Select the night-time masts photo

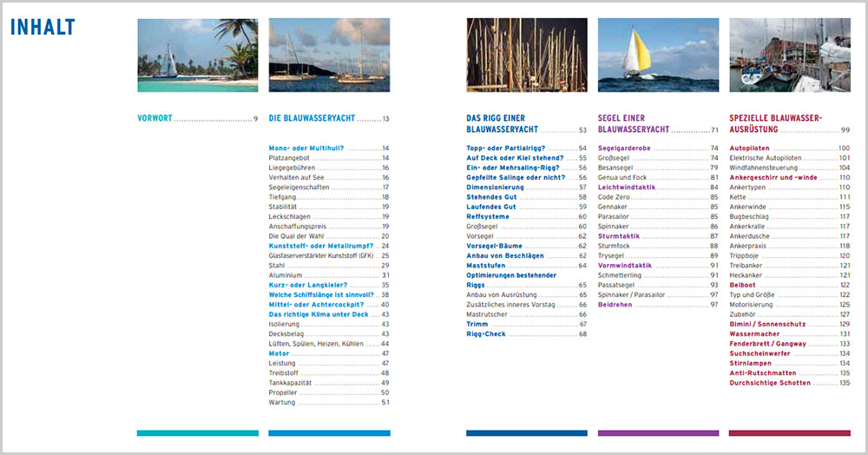[527, 55]
